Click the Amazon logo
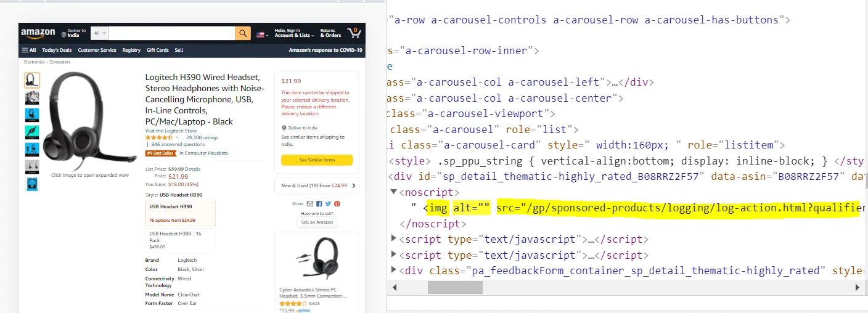Screen dimensions: 868x313 pos(38,33)
